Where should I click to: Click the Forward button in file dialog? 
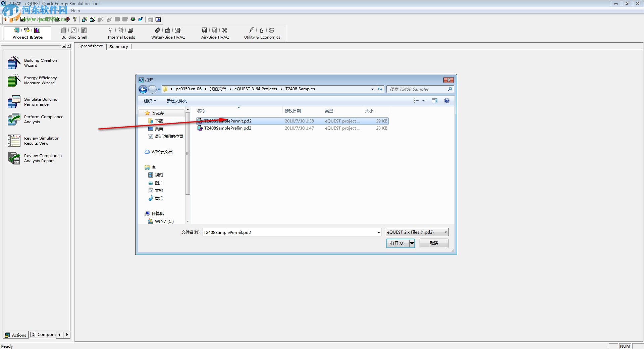[152, 89]
